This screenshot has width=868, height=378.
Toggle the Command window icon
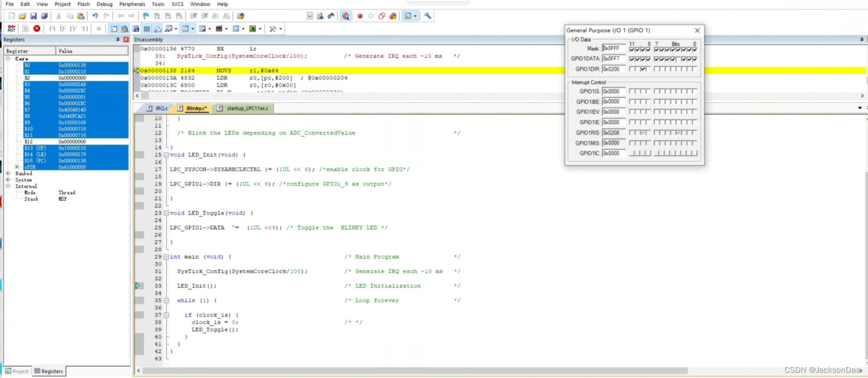[114, 29]
